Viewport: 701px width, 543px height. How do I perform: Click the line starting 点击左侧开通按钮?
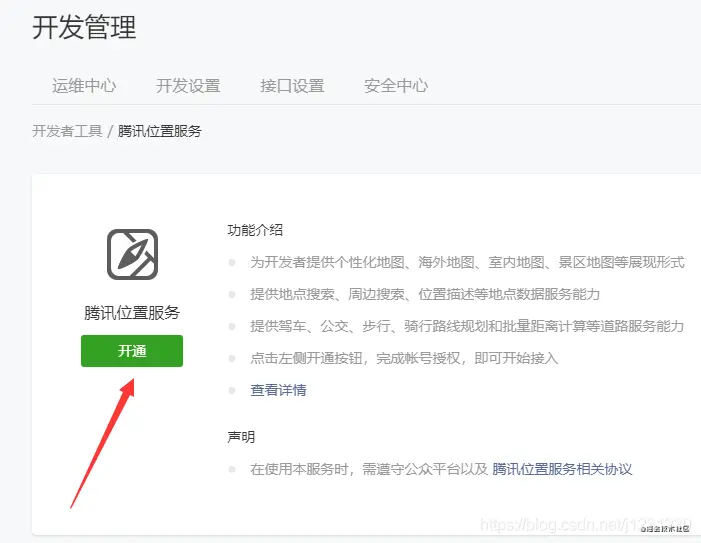(404, 358)
